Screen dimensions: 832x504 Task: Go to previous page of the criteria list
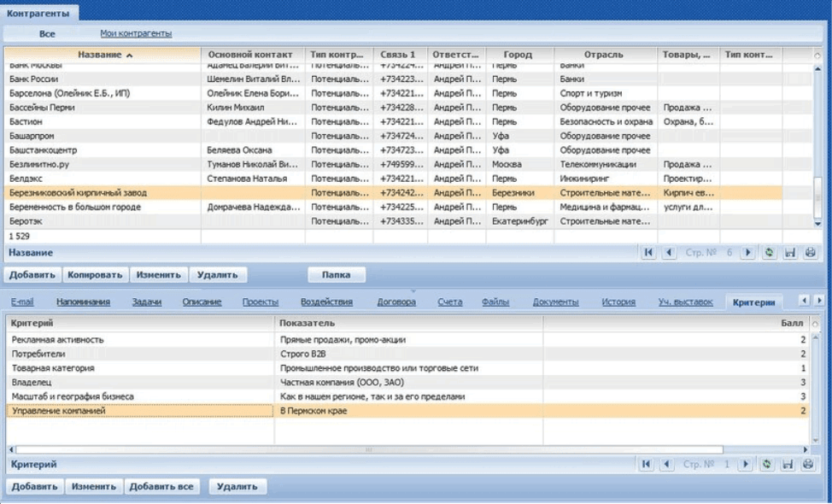(667, 464)
